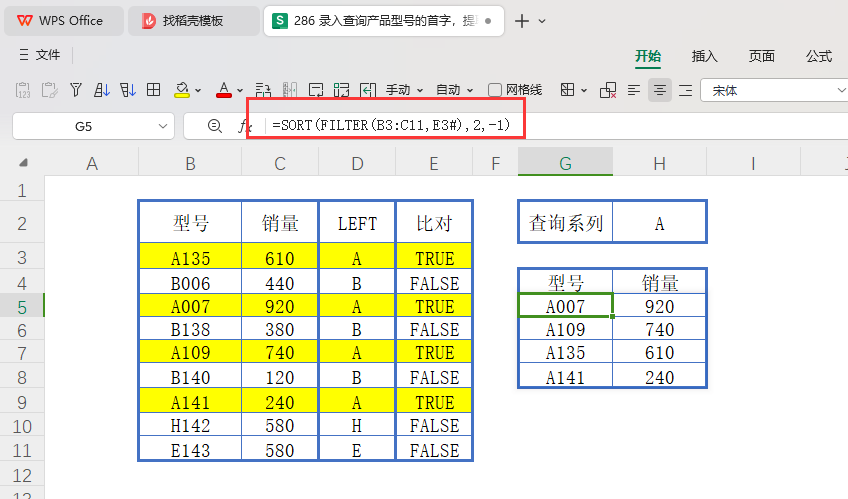The width and height of the screenshot is (848, 499).
Task: Select column H header
Action: [659, 163]
